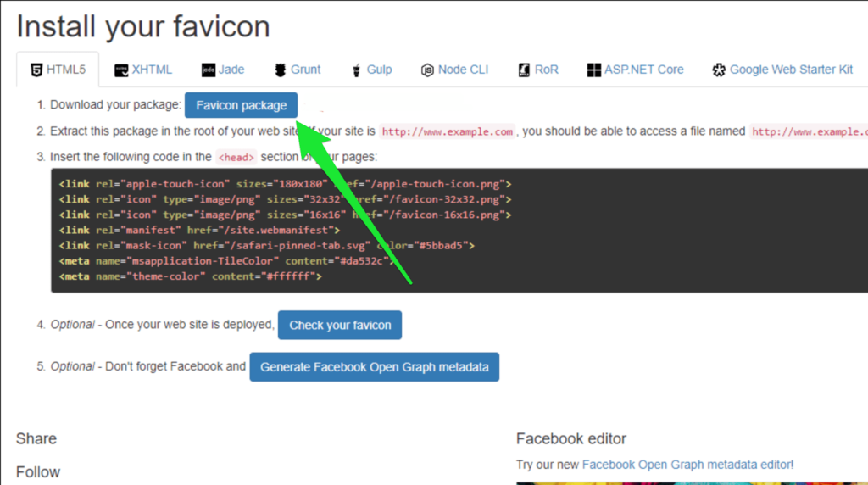Click the Node CLI hexagon icon

pos(427,70)
